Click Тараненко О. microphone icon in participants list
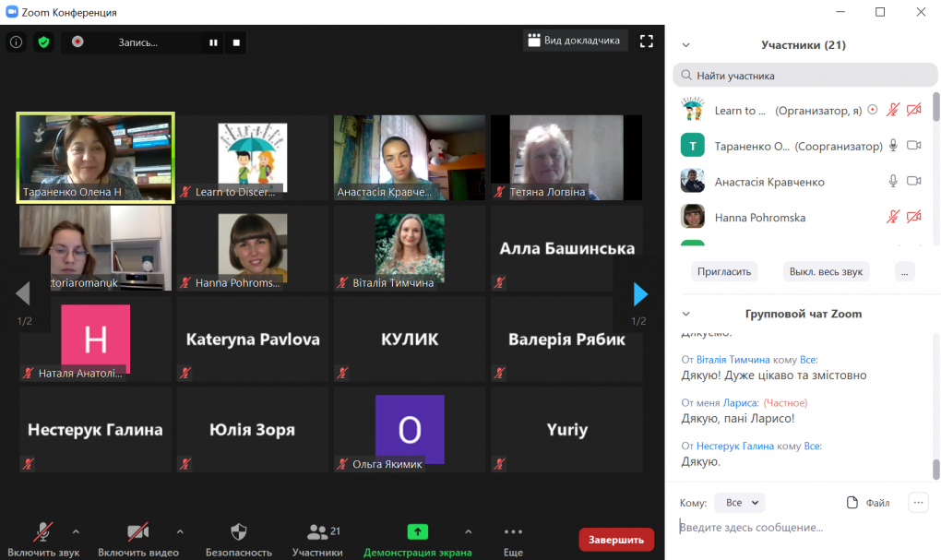 point(893,145)
